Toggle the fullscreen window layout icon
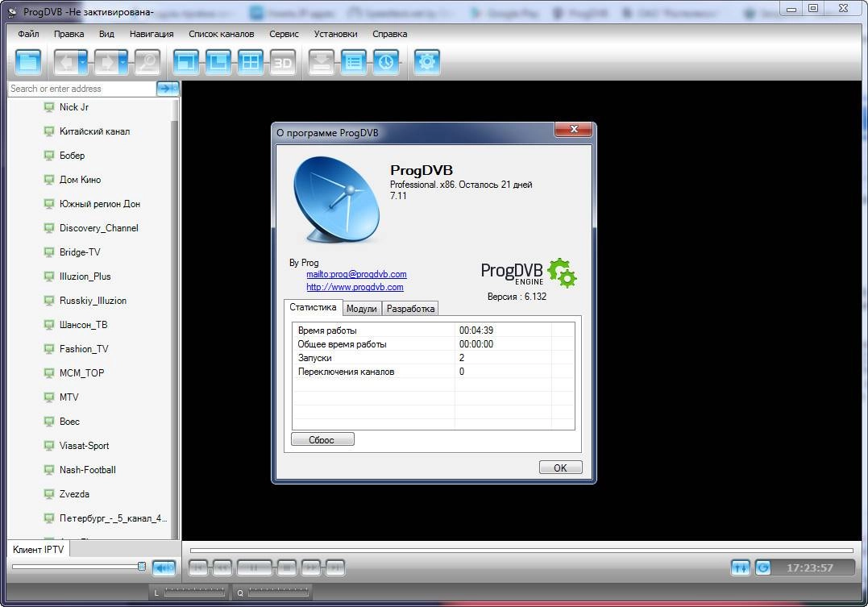 pos(185,62)
